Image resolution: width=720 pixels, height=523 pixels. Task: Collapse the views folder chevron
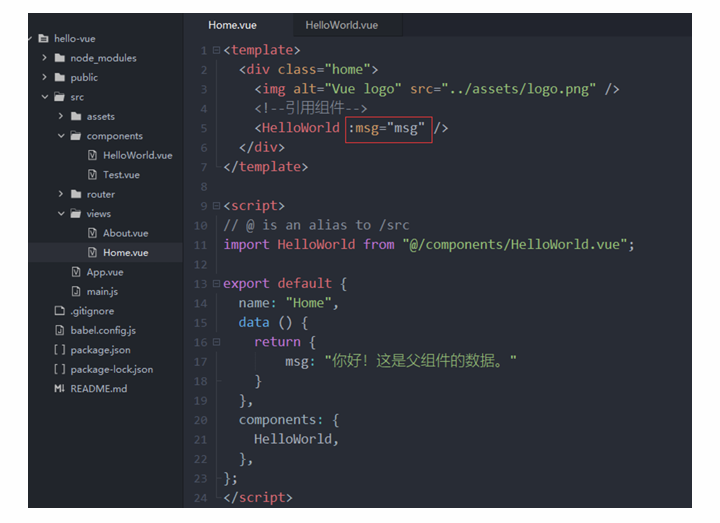(61, 214)
